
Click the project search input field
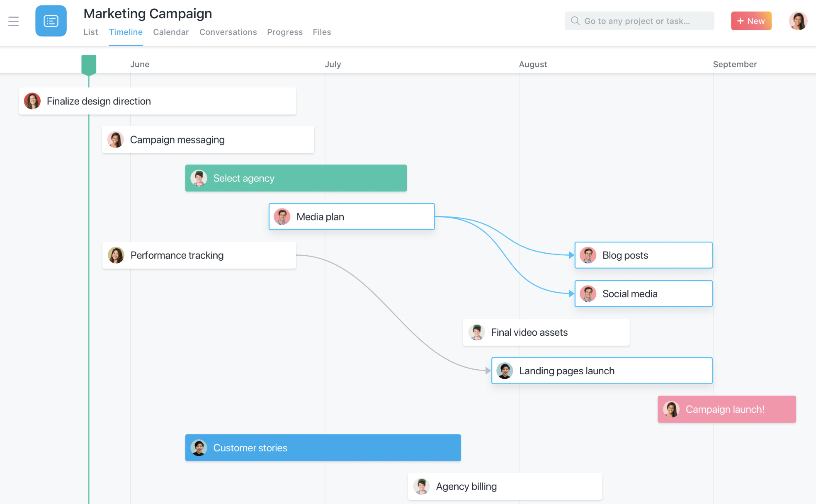639,21
